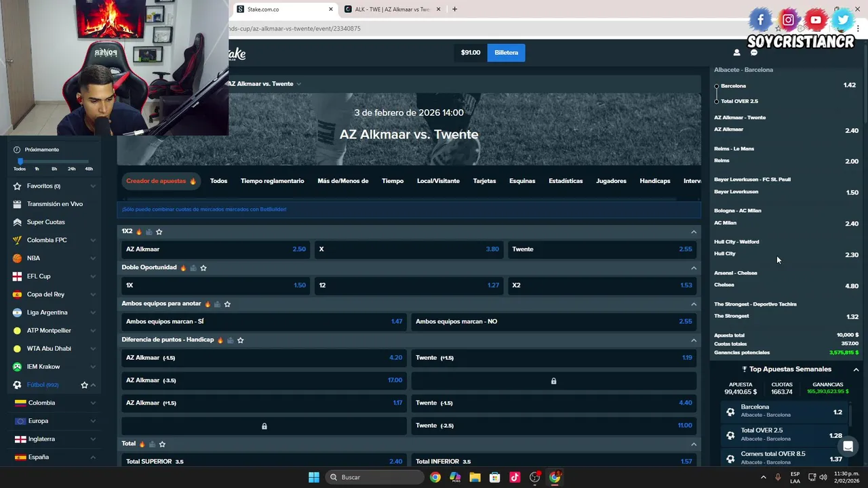Select Ambos equipos marcan - SÍ
The height and width of the screenshot is (488, 868).
tap(264, 321)
